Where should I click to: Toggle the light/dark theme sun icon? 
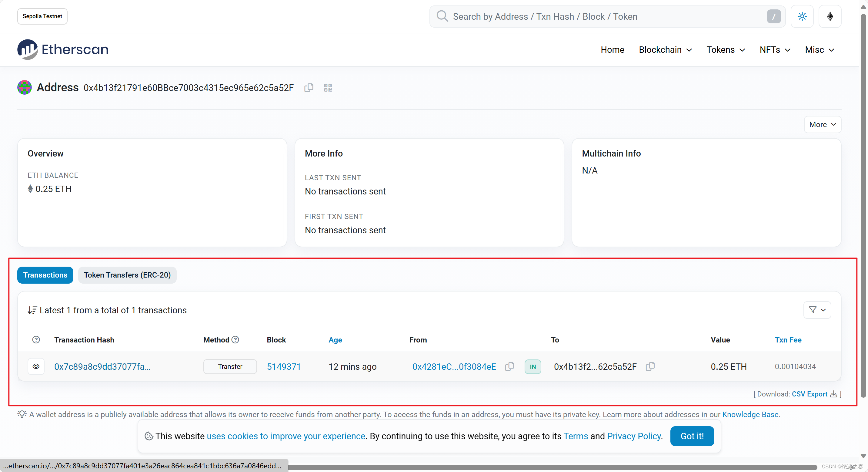[802, 16]
